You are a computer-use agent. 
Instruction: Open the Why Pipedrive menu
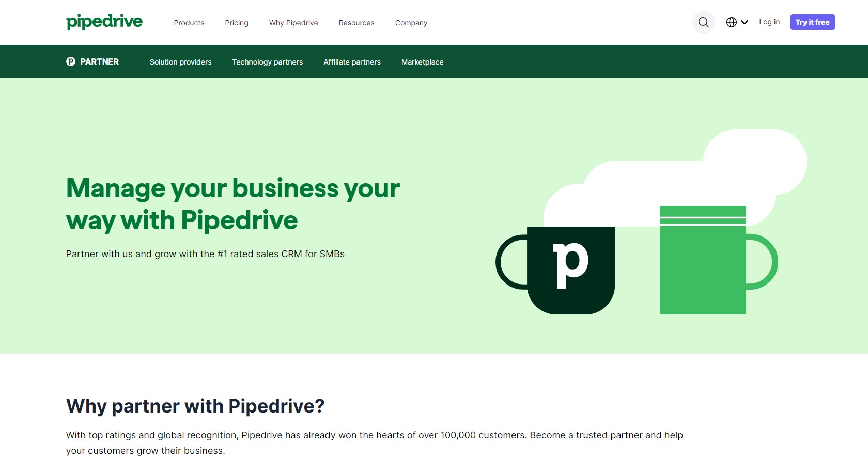tap(293, 23)
